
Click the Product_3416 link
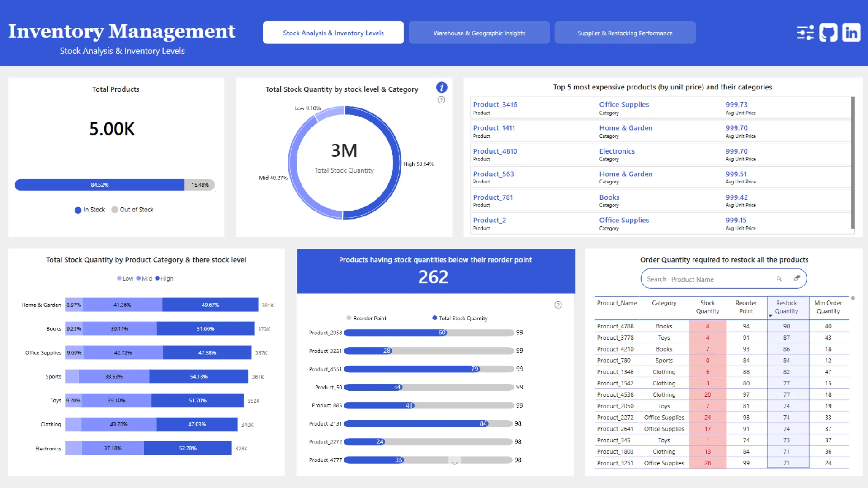tap(495, 104)
